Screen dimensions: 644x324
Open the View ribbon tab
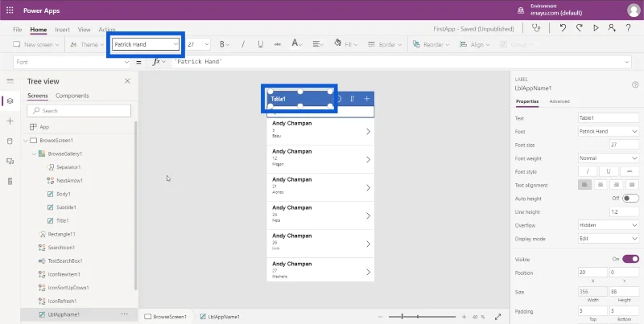click(x=85, y=30)
